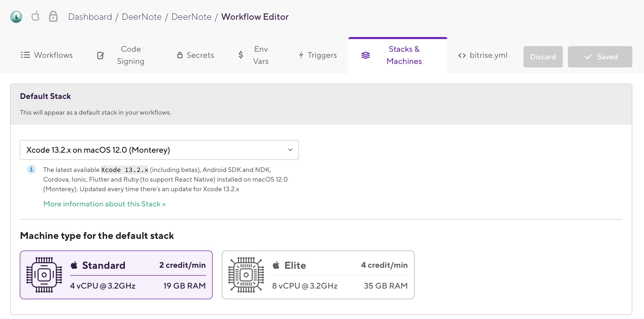Screen dimensions: 644x319
Task: Click the stacked layers icon in active tab
Action: [365, 55]
